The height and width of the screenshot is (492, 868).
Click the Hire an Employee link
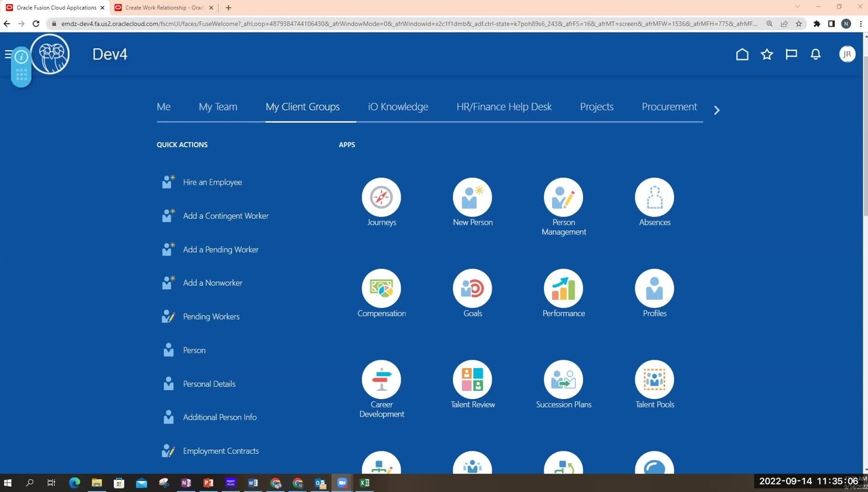tap(212, 182)
